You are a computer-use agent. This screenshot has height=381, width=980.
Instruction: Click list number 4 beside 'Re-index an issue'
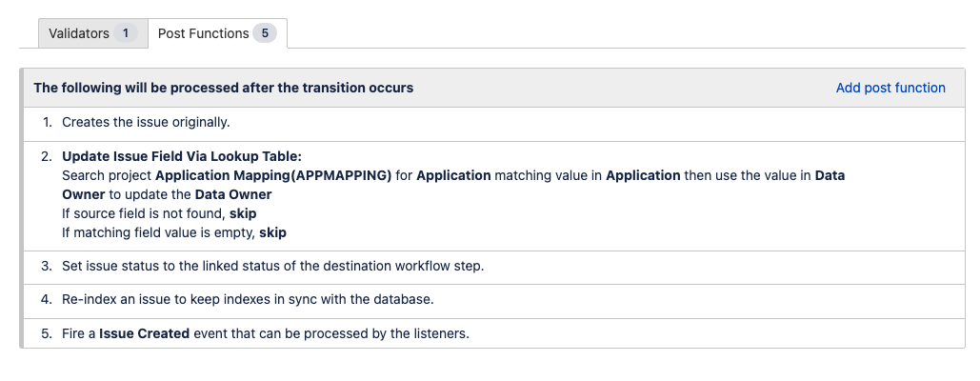(47, 299)
